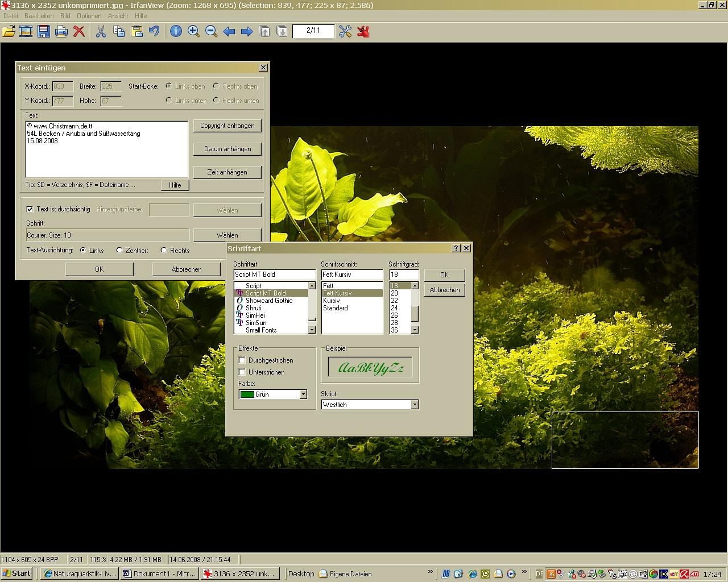
Task: Toggle 'Text ist durchsichtig' checkbox
Action: (30, 209)
